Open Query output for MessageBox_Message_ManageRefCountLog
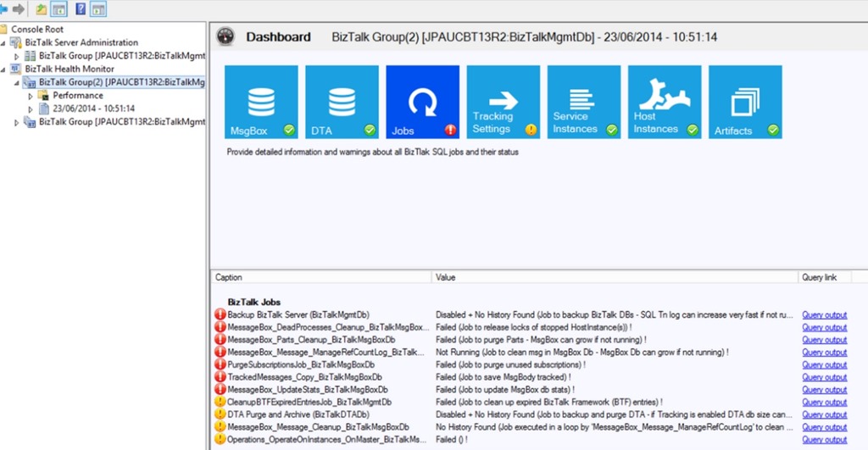Viewport: 868px width, 450px height. click(824, 353)
